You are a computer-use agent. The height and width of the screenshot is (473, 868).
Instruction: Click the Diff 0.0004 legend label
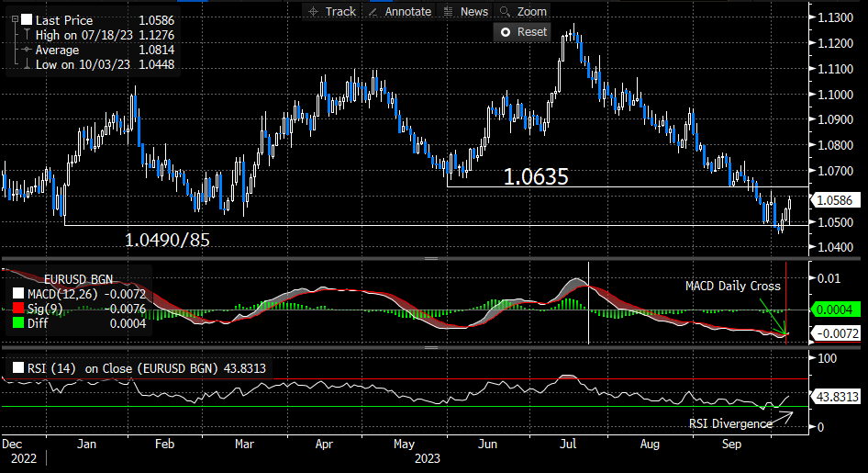[x=86, y=323]
